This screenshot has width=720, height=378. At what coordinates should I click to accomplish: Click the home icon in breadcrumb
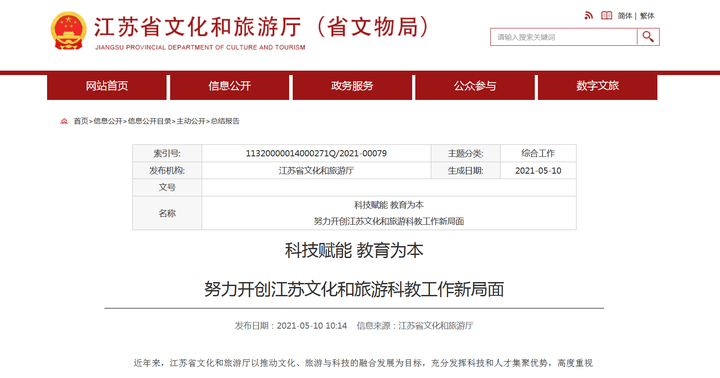64,121
